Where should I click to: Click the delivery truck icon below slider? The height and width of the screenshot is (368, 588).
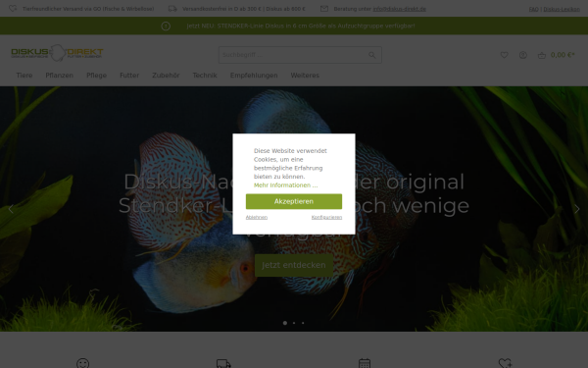point(223,363)
